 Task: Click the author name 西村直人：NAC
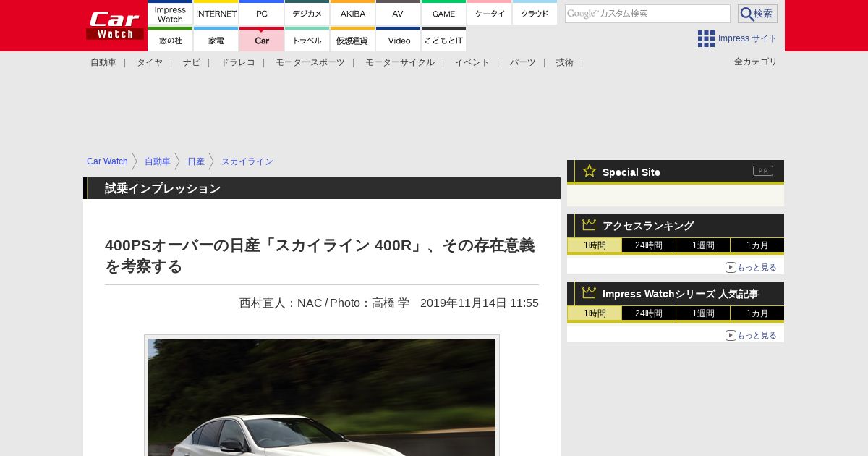281,303
